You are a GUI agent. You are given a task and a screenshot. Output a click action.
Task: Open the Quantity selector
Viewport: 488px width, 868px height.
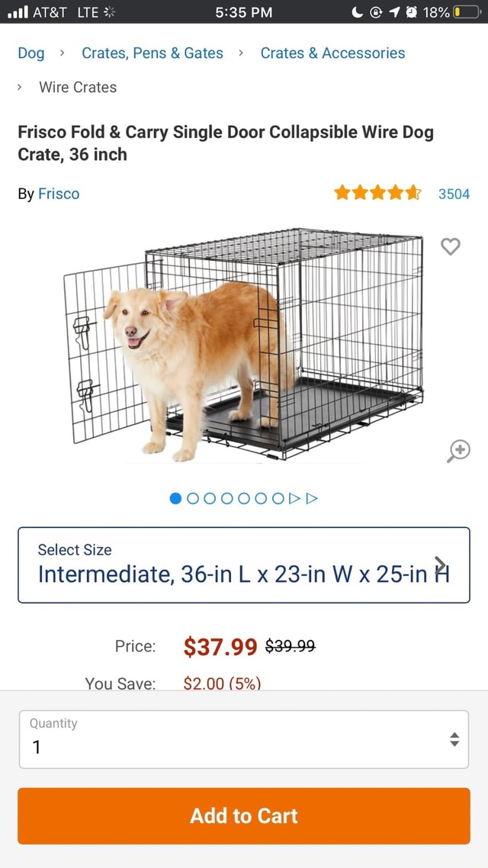click(244, 738)
